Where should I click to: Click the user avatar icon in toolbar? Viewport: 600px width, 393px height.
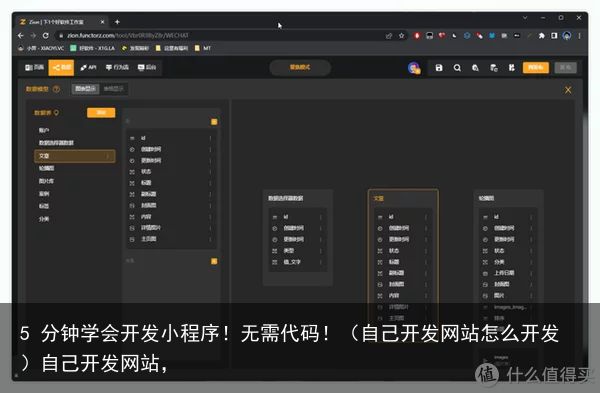[x=414, y=68]
